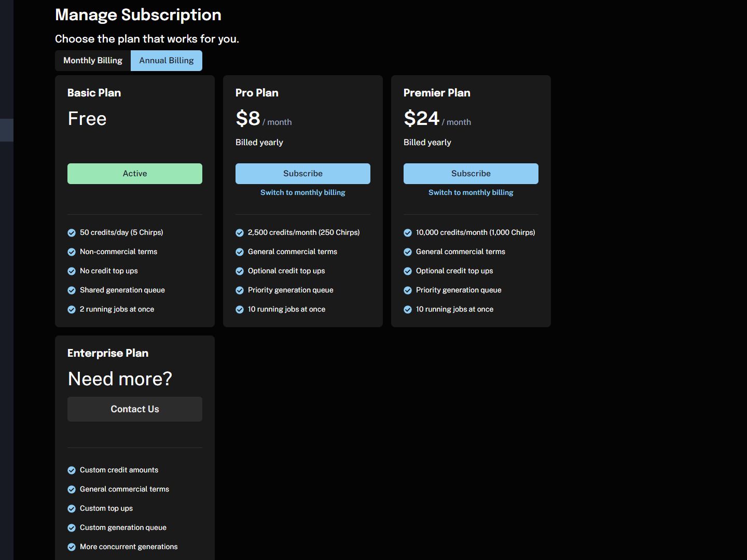
Task: Subscribe to the Pro Plan
Action: point(303,174)
